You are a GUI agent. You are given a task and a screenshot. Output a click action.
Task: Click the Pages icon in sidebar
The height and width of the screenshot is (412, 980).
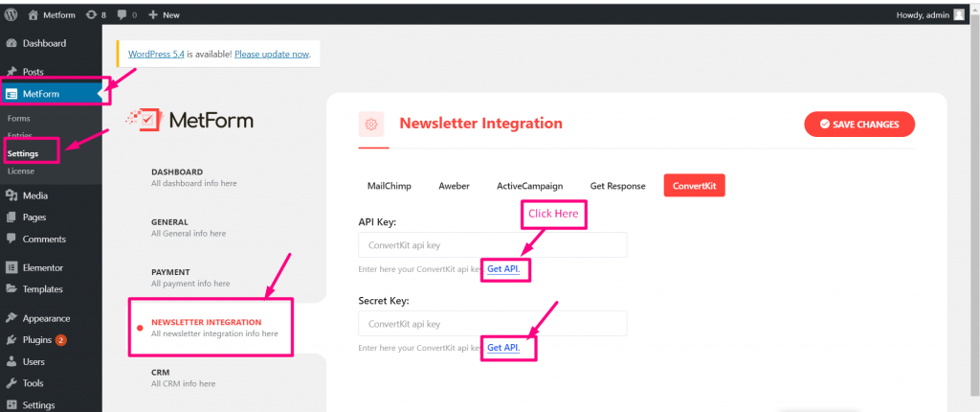coord(11,217)
